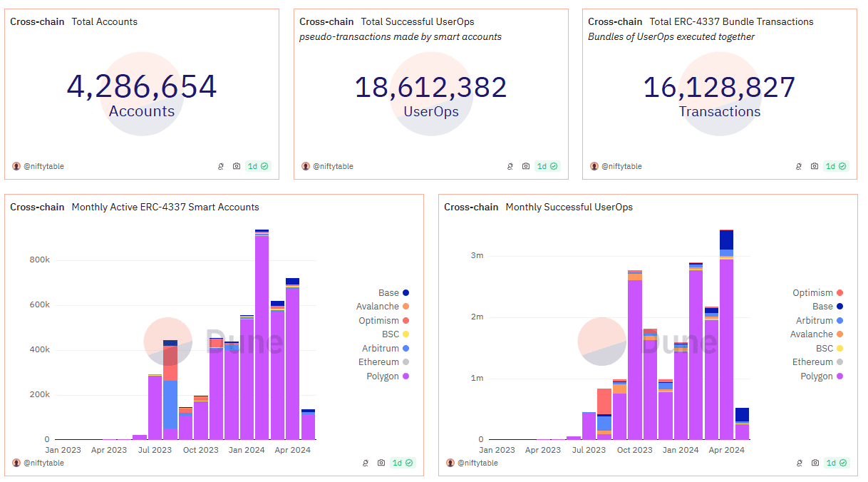This screenshot has width=868, height=482.
Task: Open the Total Successful UserOps title link
Action: (x=417, y=22)
